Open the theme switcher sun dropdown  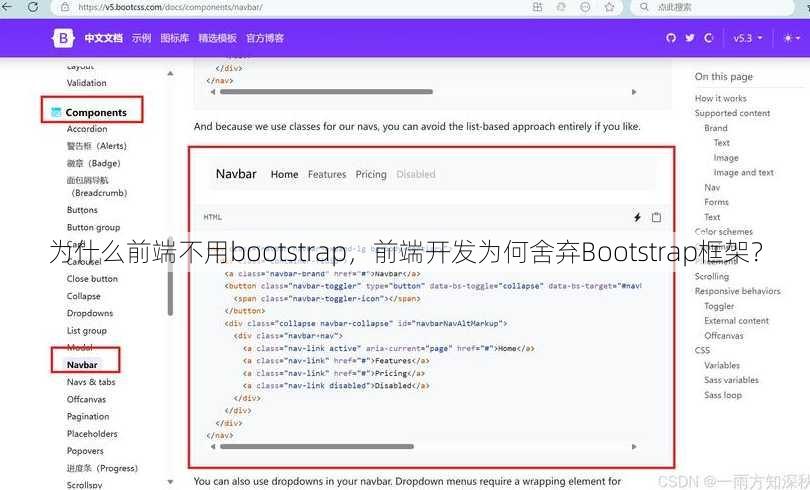(791, 38)
